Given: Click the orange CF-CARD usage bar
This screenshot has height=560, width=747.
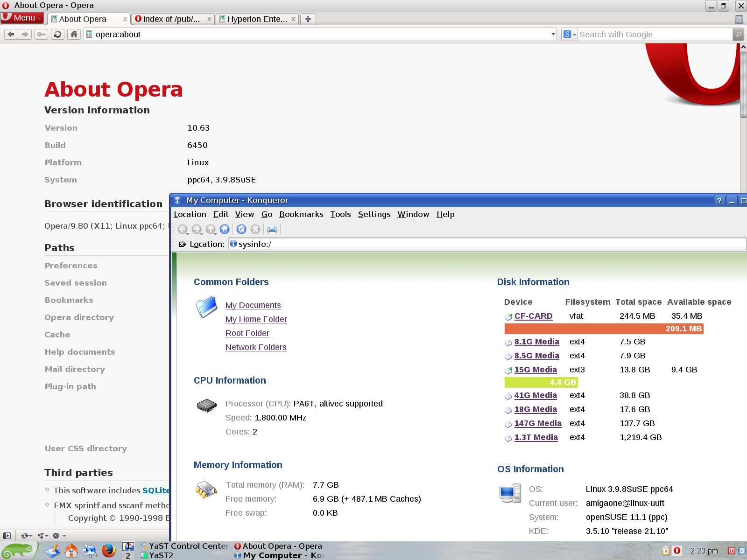Looking at the screenshot, I should point(603,329).
